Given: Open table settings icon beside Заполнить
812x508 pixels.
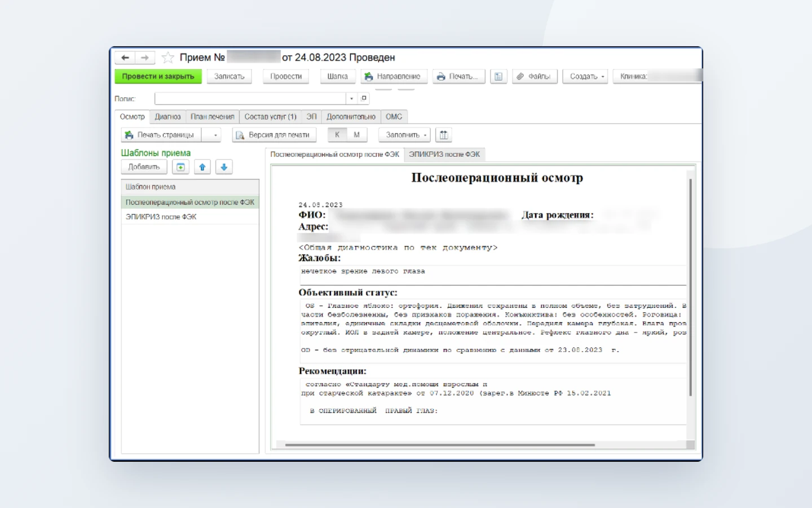Looking at the screenshot, I should [x=444, y=135].
